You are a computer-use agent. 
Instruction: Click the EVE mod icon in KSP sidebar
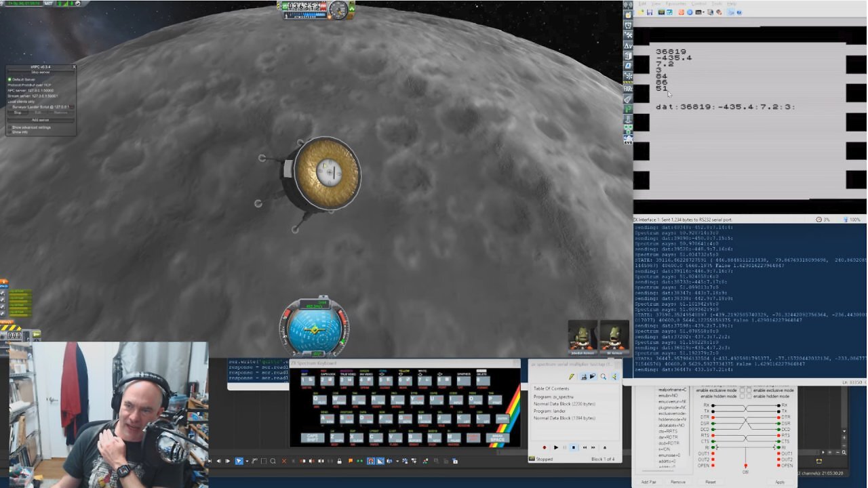(x=629, y=140)
